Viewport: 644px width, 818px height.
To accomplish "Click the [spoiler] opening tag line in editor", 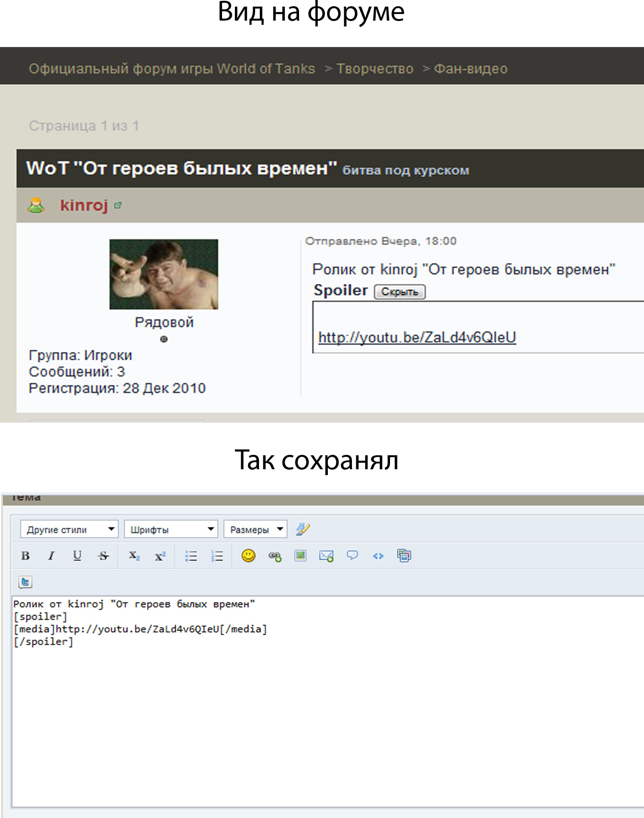I will pos(40,617).
